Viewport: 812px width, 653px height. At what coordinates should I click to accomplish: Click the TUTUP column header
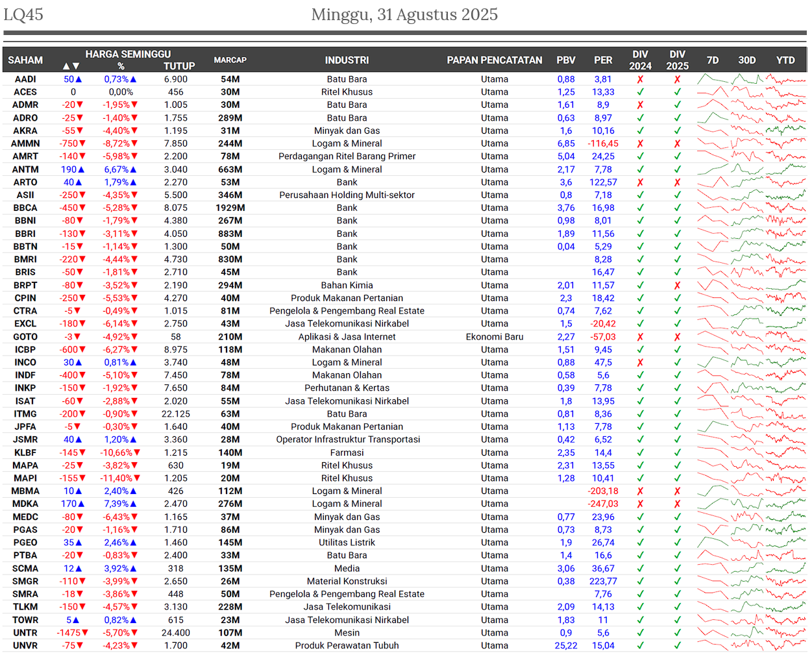pyautogui.click(x=179, y=66)
